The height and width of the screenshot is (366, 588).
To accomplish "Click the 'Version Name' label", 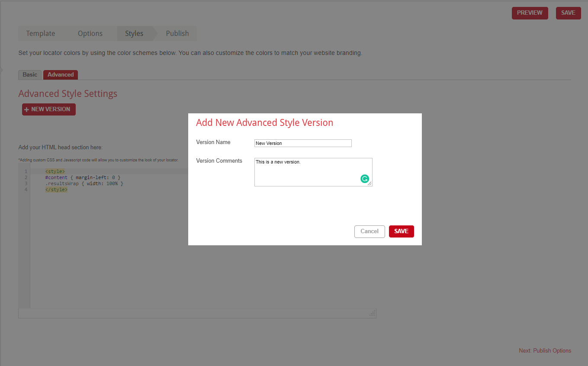I will click(213, 142).
